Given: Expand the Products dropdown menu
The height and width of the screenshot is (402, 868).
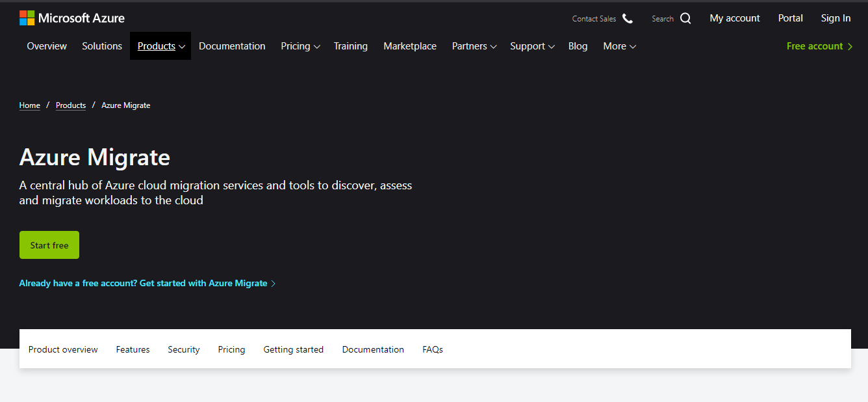Looking at the screenshot, I should click(x=160, y=46).
